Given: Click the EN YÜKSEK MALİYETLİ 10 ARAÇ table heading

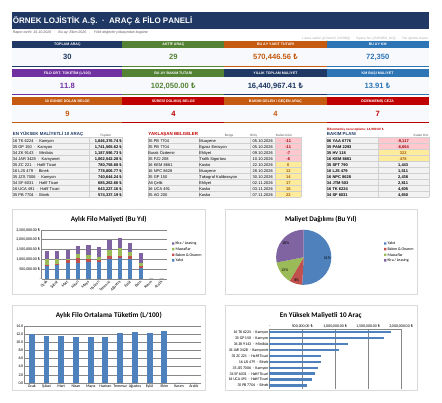Looking at the screenshot, I should 48,133.
